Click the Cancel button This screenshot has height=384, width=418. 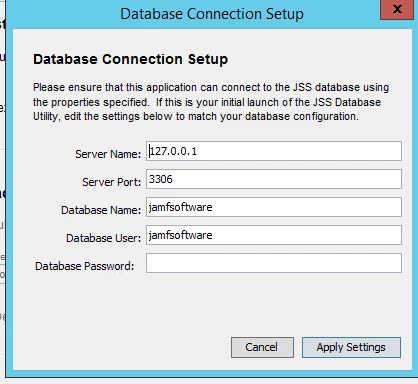pos(262,347)
